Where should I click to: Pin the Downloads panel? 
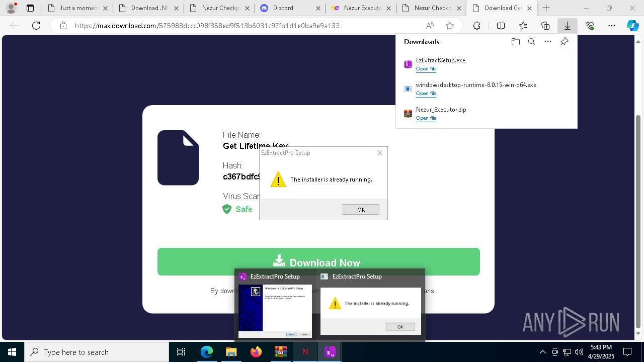click(x=564, y=42)
